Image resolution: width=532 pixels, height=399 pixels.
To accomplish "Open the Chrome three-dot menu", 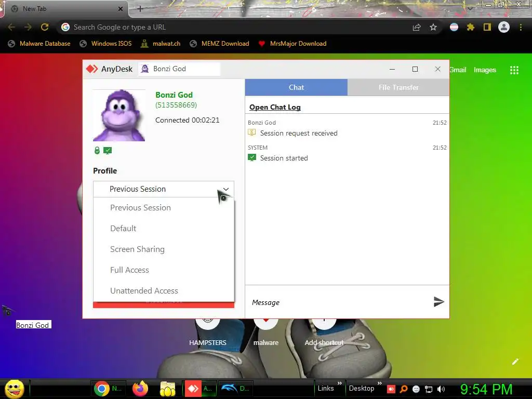I will (521, 27).
